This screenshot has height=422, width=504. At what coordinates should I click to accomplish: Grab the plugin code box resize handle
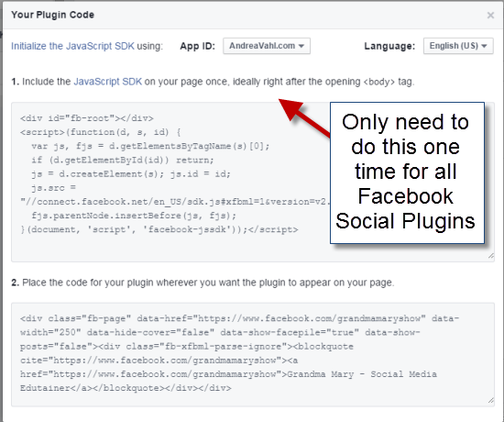coord(491,400)
